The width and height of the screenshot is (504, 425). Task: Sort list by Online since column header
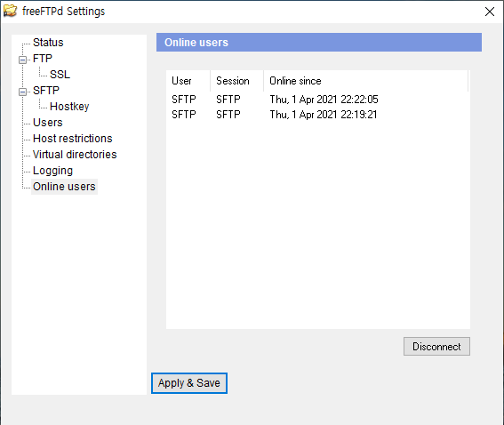click(x=366, y=81)
